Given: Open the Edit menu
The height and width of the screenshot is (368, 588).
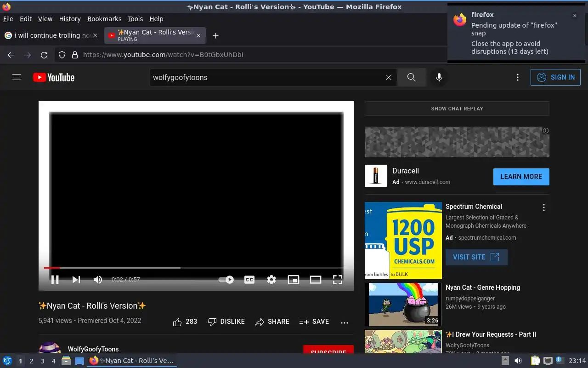Looking at the screenshot, I should click(x=26, y=19).
